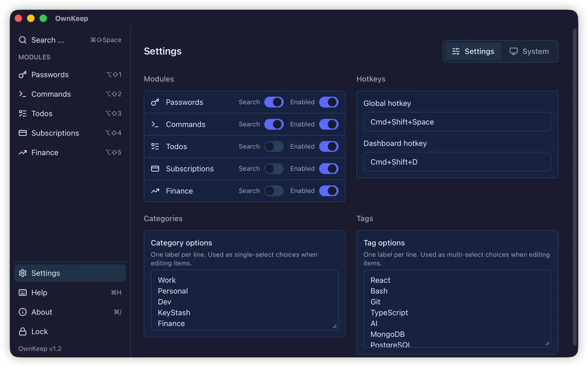588x367 pixels.
Task: Click the 'OwnKeep v1.2' version text
Action: coord(40,349)
